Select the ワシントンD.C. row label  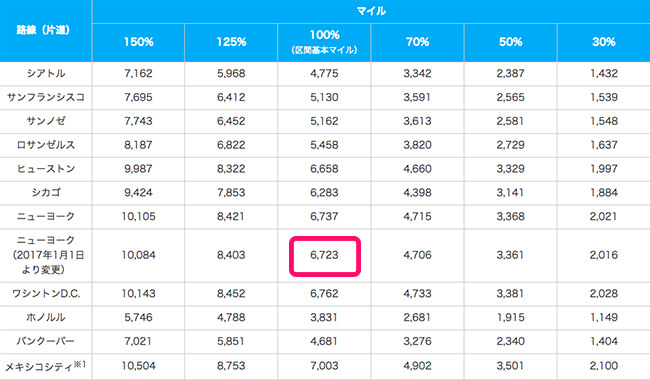(x=46, y=294)
